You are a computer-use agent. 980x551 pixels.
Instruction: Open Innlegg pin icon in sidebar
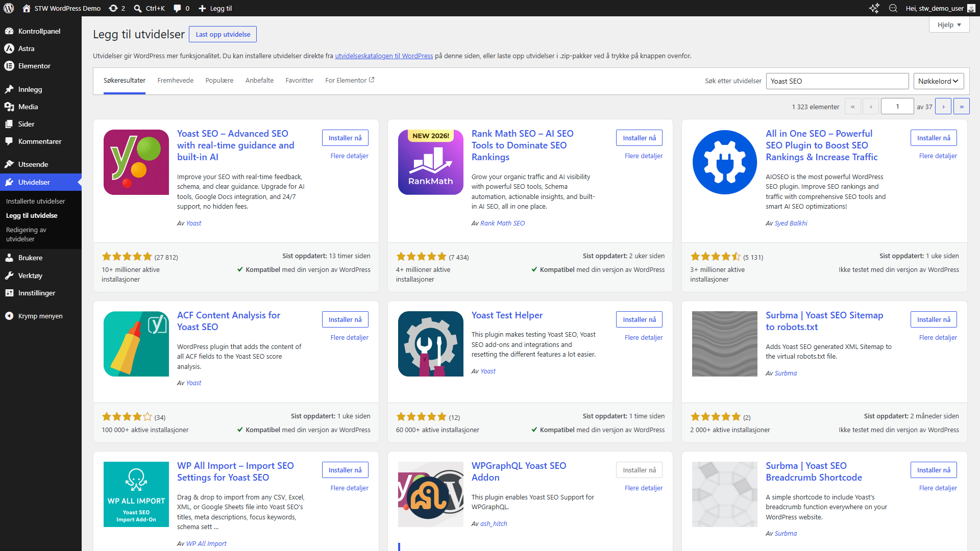point(9,89)
